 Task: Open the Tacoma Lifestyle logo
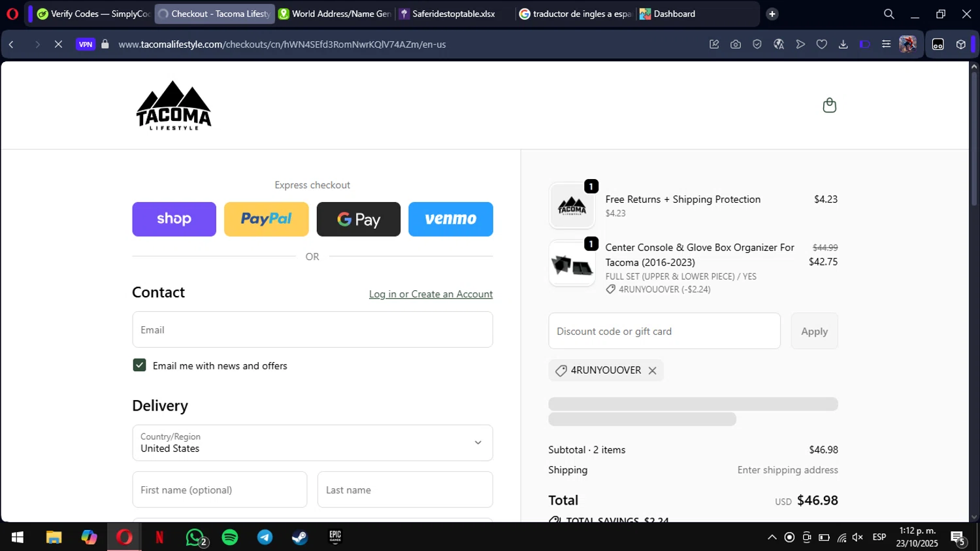point(174,105)
